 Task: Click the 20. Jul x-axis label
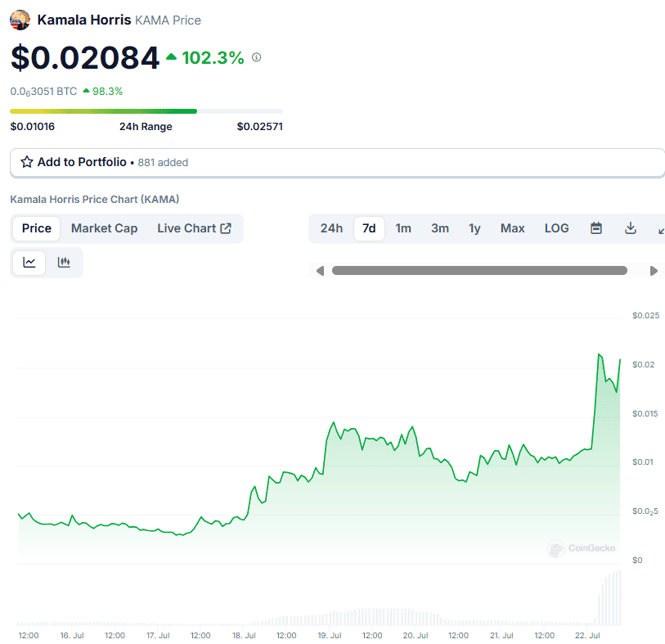click(416, 635)
